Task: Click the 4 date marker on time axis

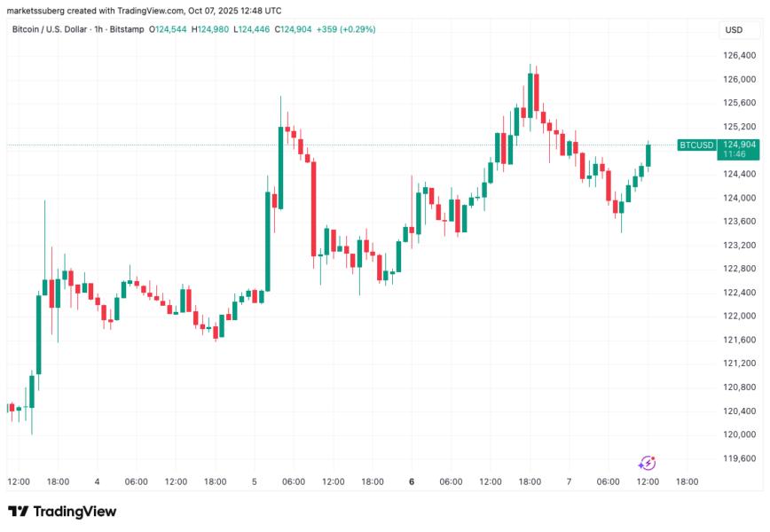Action: coord(97,481)
